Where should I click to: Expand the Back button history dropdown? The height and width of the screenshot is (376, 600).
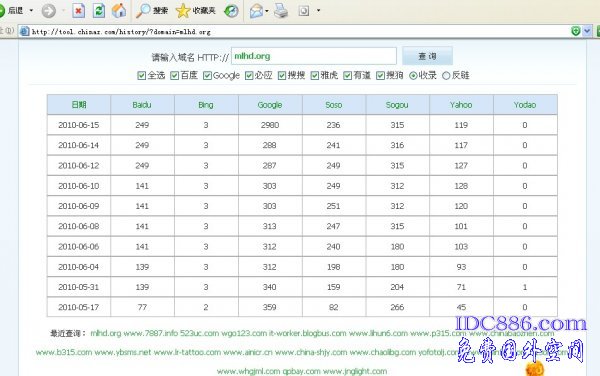[31, 11]
